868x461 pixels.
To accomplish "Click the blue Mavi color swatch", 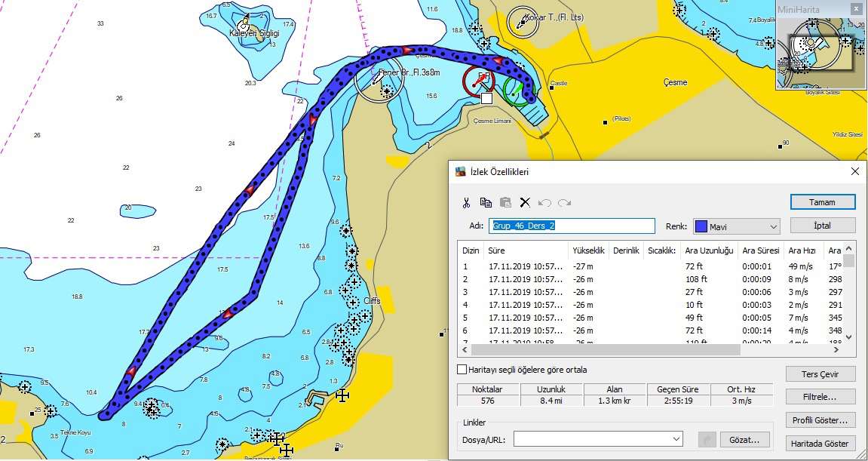I will pyautogui.click(x=701, y=226).
